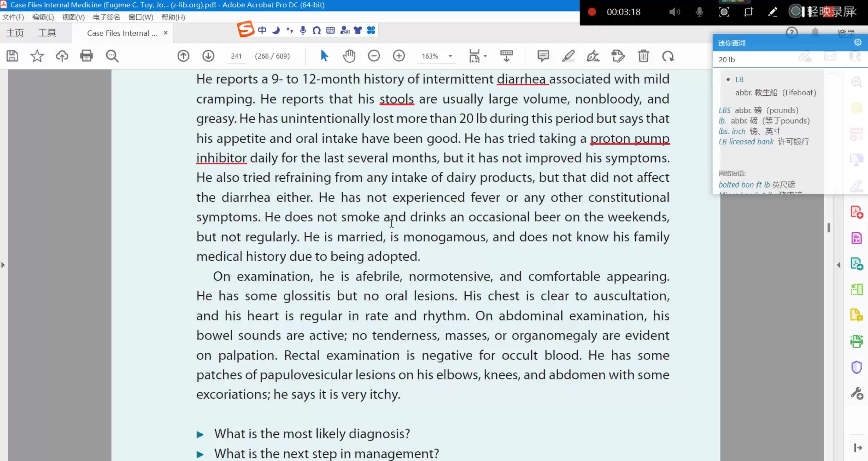Open the zoom level dropdown arrow

click(x=450, y=56)
